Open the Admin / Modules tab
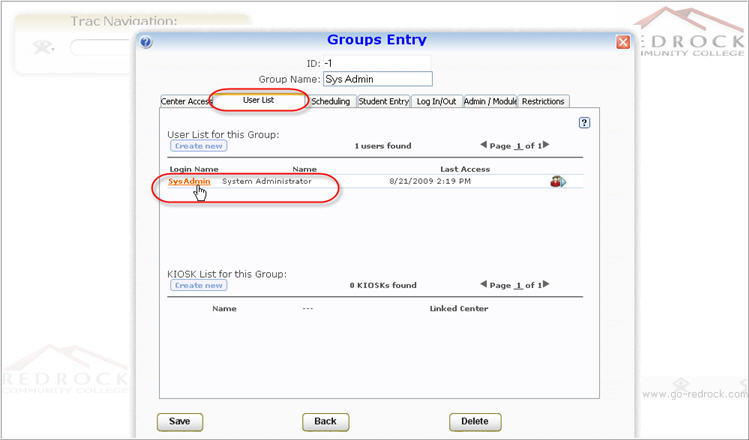The height and width of the screenshot is (440, 749). [490, 101]
